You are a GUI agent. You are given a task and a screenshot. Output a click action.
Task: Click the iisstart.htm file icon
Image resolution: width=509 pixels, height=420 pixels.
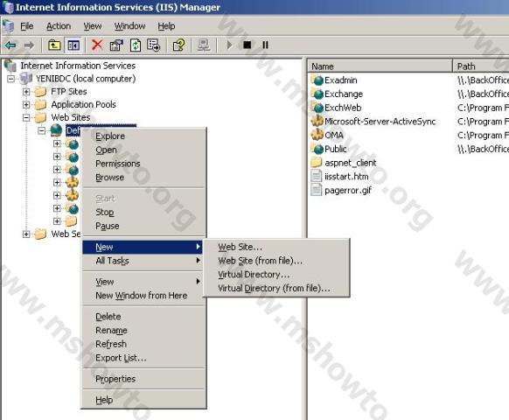click(317, 176)
